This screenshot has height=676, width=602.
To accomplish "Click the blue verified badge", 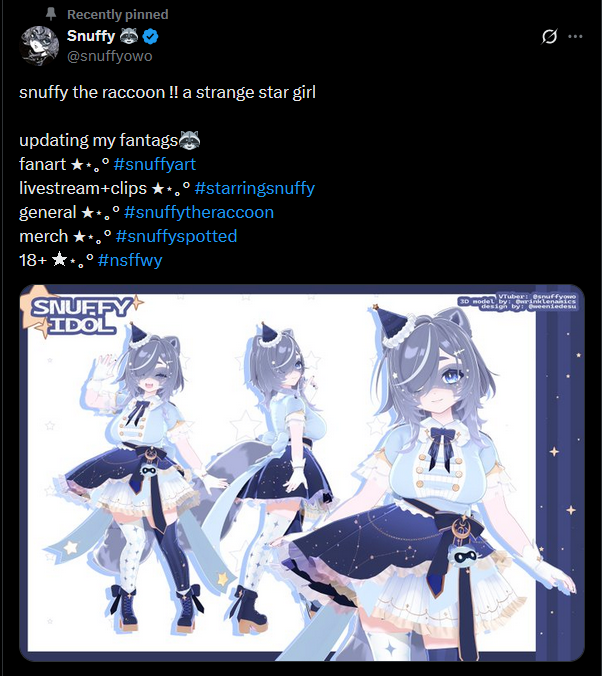I will pos(150,36).
